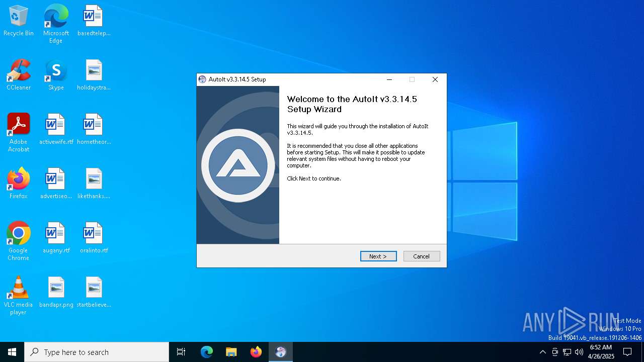
Task: Show hidden system tray icons
Action: (542, 352)
